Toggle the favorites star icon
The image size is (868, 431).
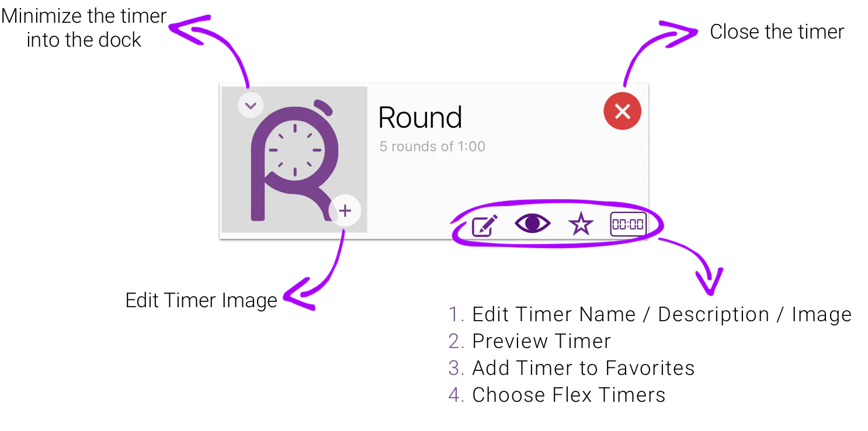point(581,224)
